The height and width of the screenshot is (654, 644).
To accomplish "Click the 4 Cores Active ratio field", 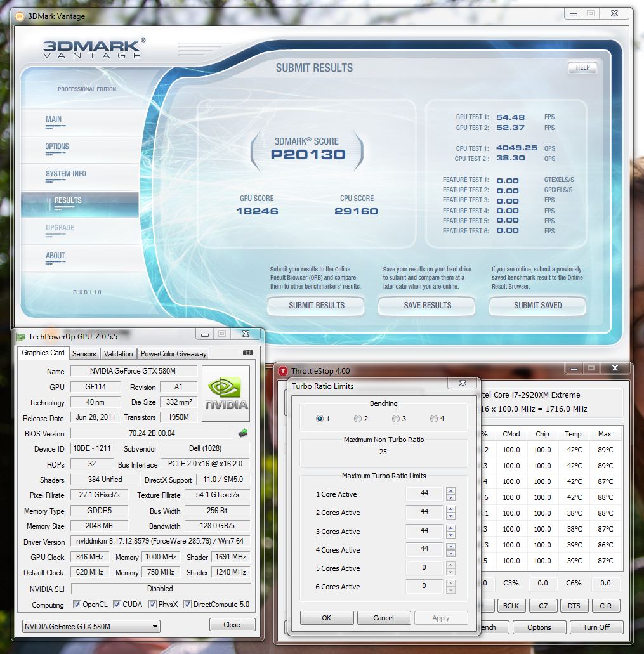I will 424,550.
